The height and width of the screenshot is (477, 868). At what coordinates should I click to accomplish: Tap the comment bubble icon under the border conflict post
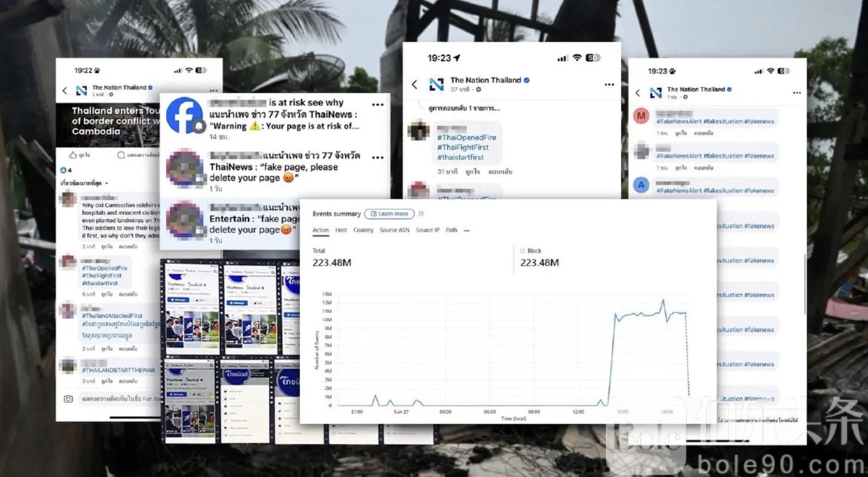click(121, 155)
